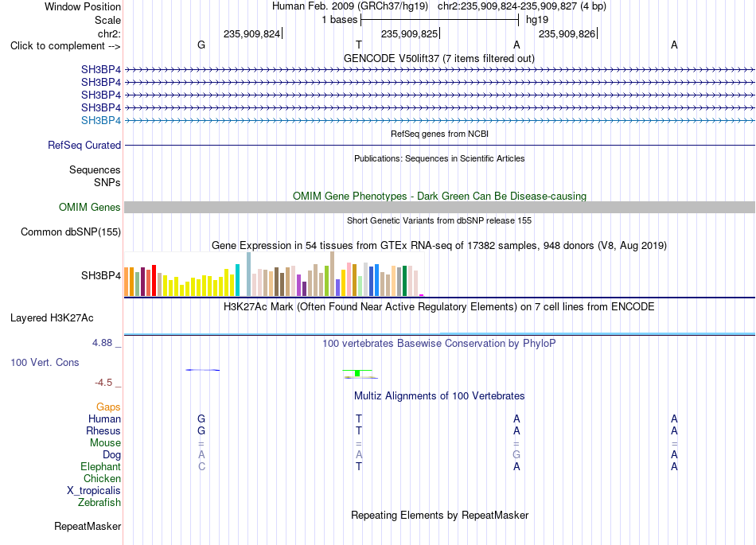Click the 'chr2:235,909,824-235,909,827 (4 bp)' position text

pos(522,6)
